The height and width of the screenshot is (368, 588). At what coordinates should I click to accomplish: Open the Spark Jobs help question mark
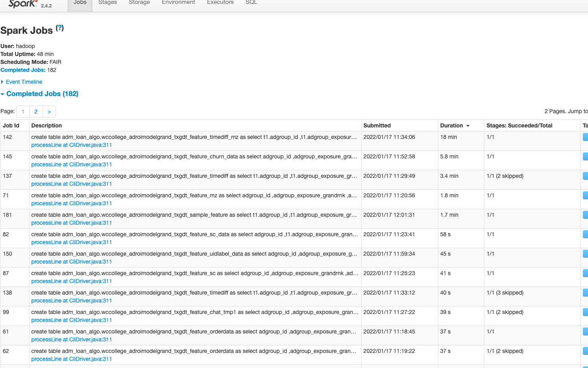[x=60, y=28]
